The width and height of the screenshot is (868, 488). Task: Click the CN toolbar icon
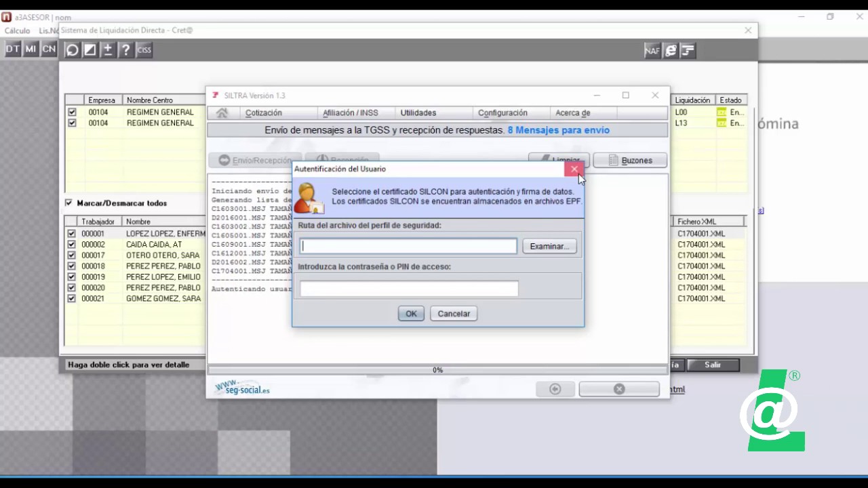49,49
